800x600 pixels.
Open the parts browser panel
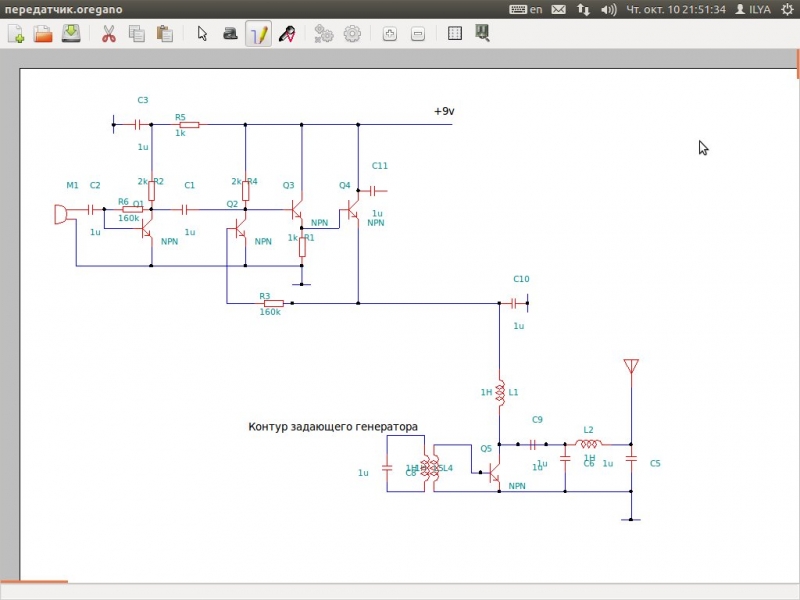[483, 34]
